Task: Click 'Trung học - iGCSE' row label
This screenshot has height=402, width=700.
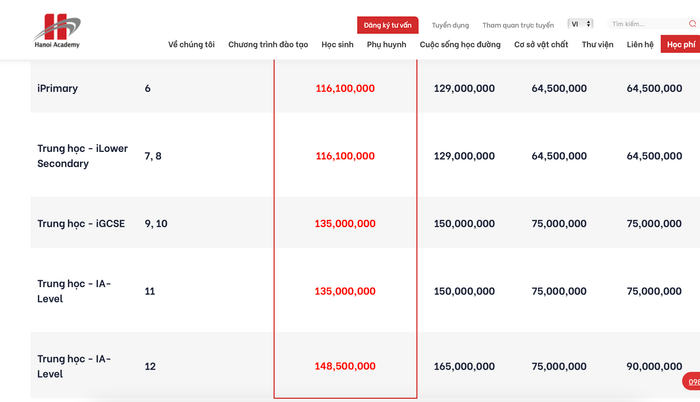Action: (x=81, y=224)
